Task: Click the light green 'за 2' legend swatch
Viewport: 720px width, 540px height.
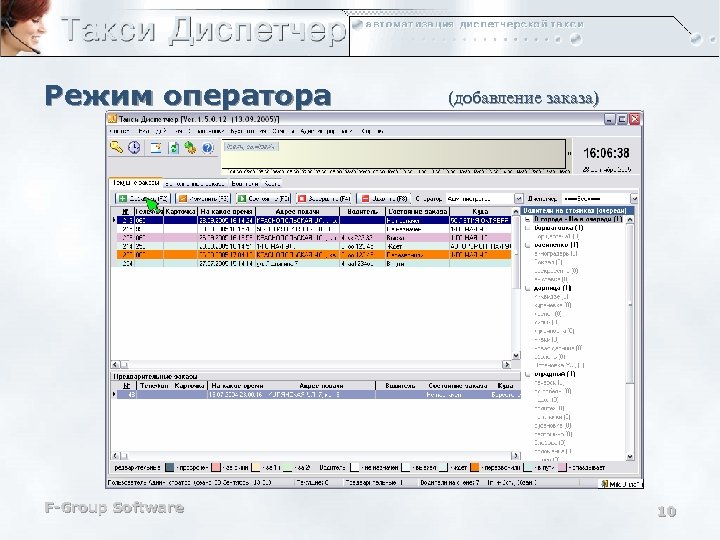Action: pyautogui.click(x=288, y=467)
